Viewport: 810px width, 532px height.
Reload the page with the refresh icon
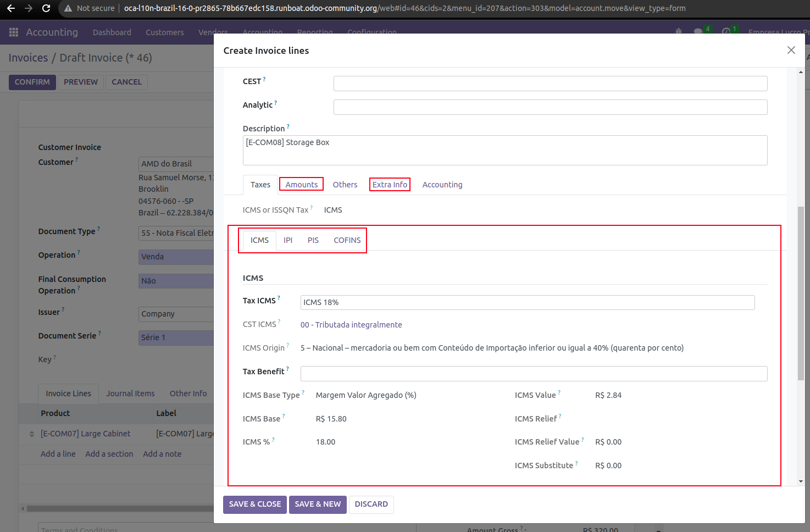click(46, 8)
